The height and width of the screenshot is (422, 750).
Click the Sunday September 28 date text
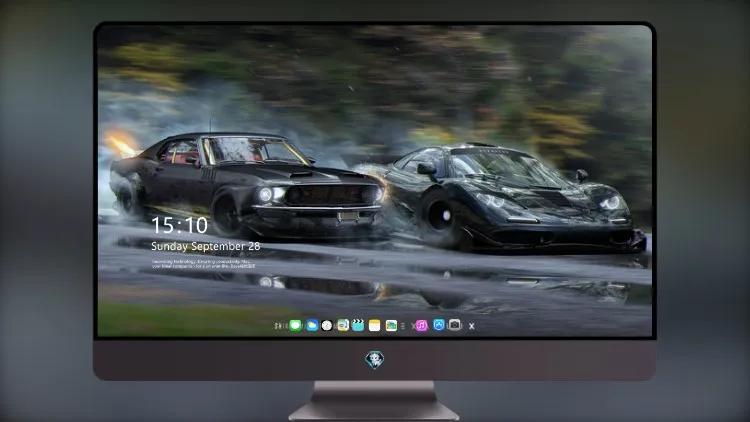[x=206, y=246]
